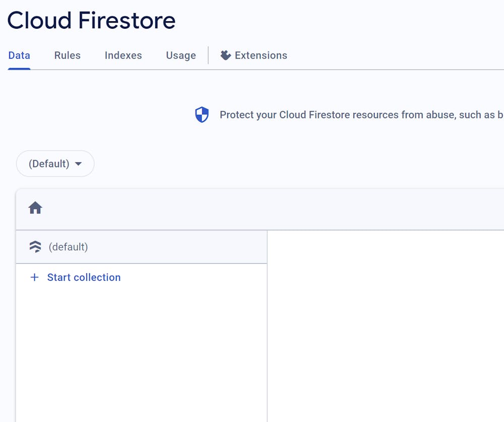Image resolution: width=504 pixels, height=422 pixels.
Task: Select the (default) database root label
Action: 68,247
